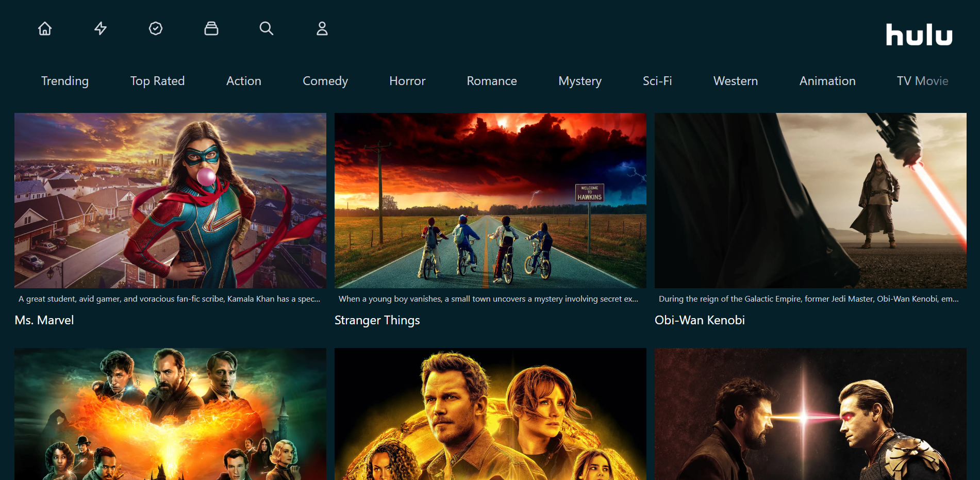The height and width of the screenshot is (480, 980).
Task: Click description starting 'During the reign of the Galactic'
Action: 809,299
